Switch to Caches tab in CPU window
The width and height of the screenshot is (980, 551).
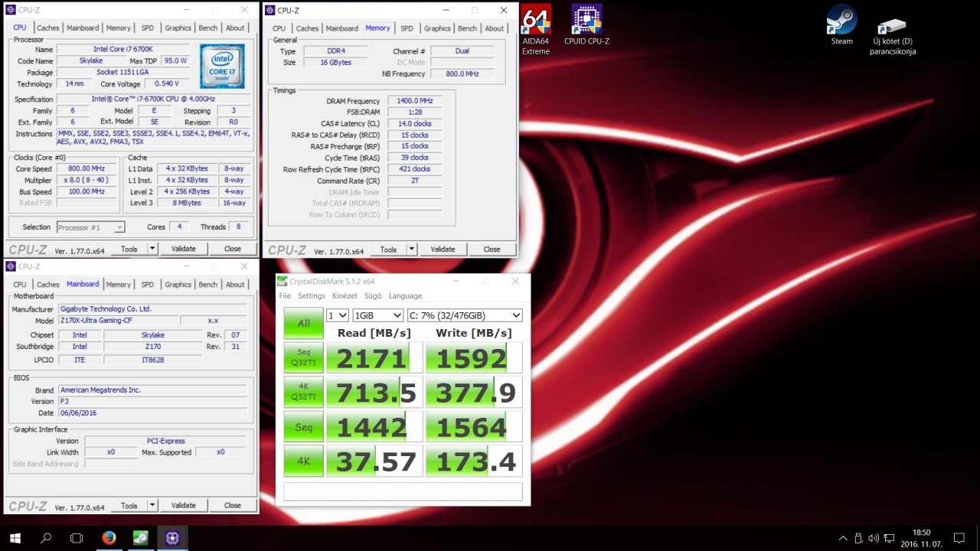click(48, 28)
